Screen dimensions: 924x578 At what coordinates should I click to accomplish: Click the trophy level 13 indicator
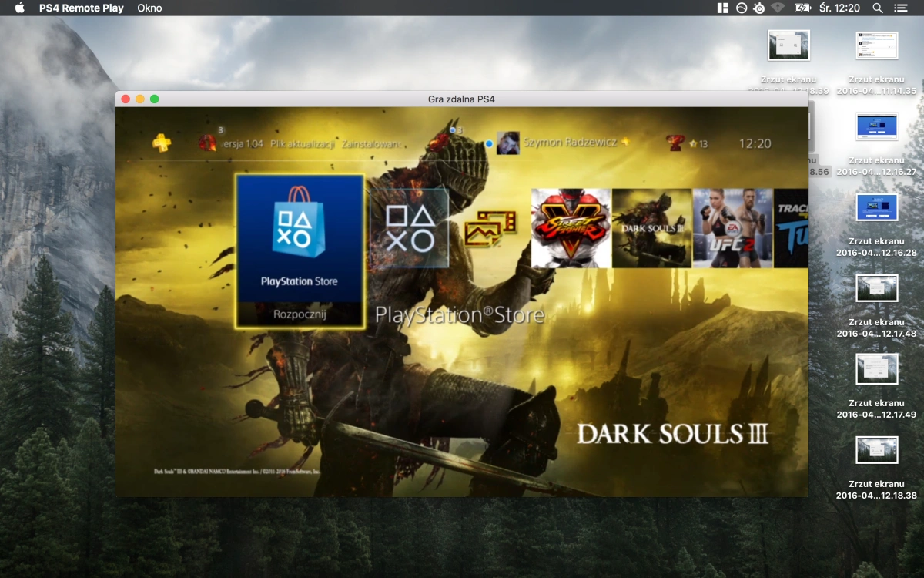(698, 144)
